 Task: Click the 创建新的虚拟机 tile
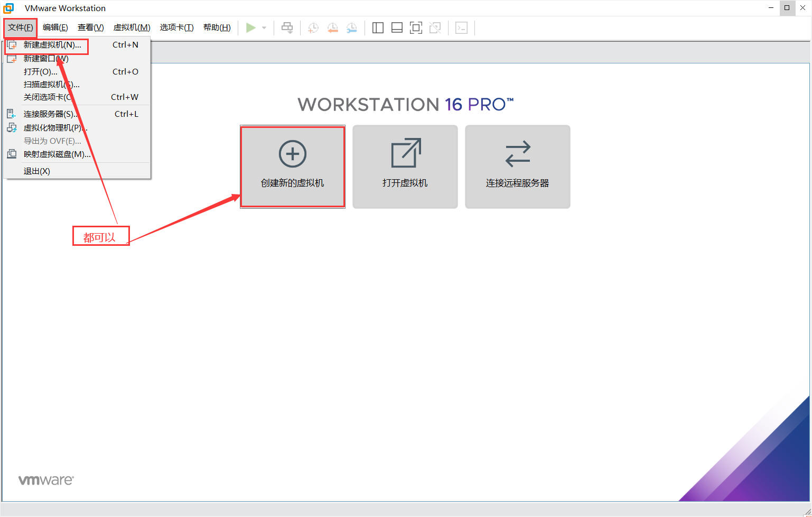pos(293,167)
